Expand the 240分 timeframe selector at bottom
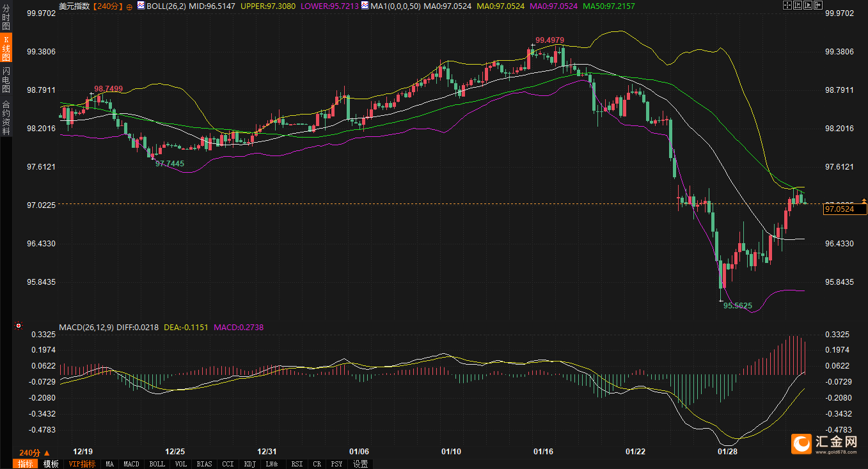This screenshot has width=868, height=469. pos(35,452)
